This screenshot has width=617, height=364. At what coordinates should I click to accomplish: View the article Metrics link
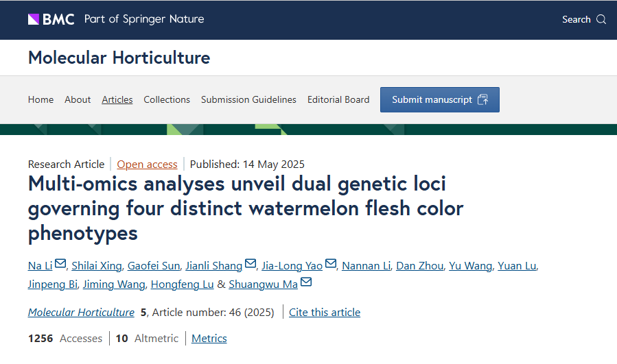(x=209, y=338)
